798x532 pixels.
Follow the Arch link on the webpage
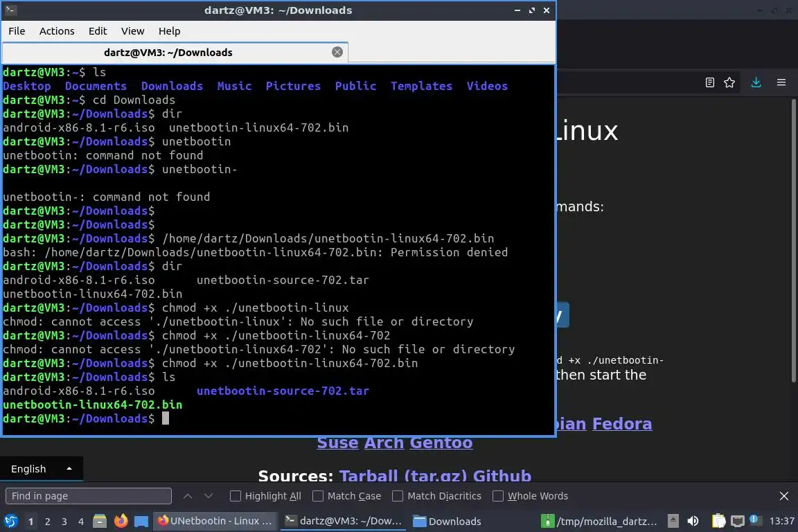tap(384, 443)
